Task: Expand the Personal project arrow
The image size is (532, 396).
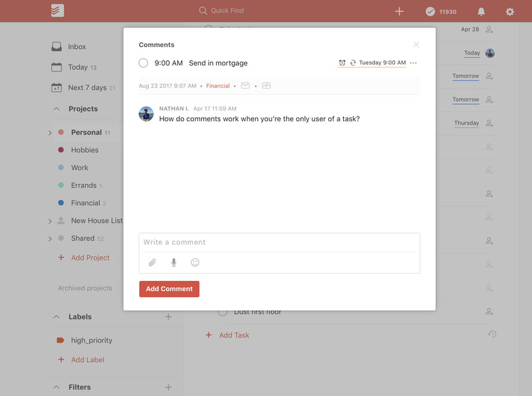Action: pyautogui.click(x=50, y=133)
